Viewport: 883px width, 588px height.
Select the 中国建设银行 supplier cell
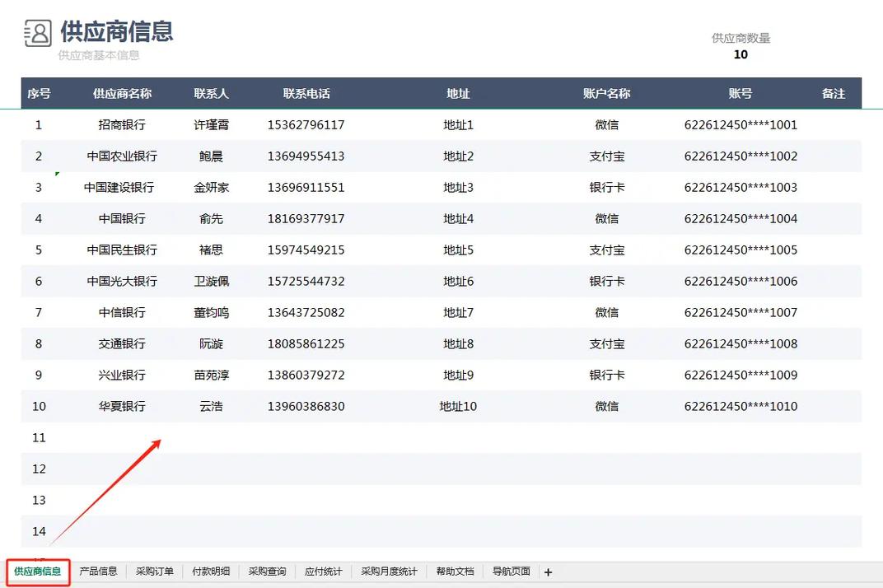(x=119, y=188)
